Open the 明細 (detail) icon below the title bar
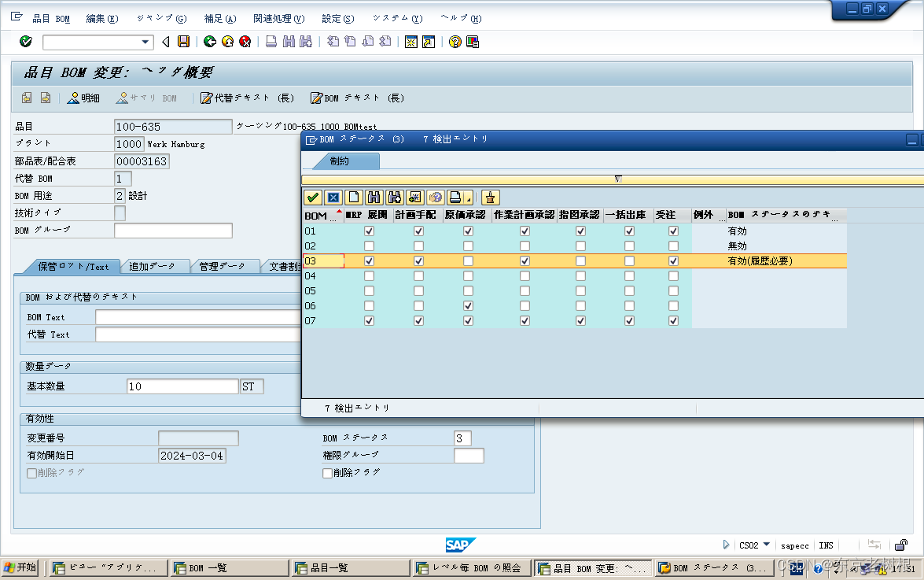 tap(83, 98)
